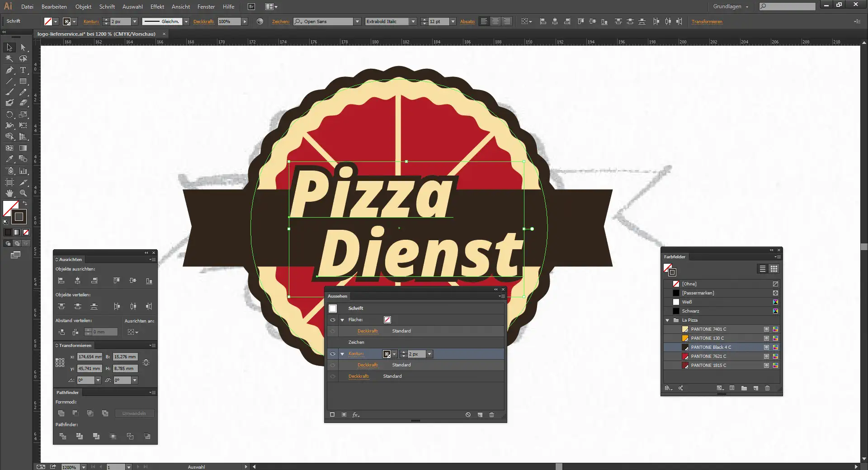
Task: Select the PANTONE 7621 C swatch
Action: point(707,356)
